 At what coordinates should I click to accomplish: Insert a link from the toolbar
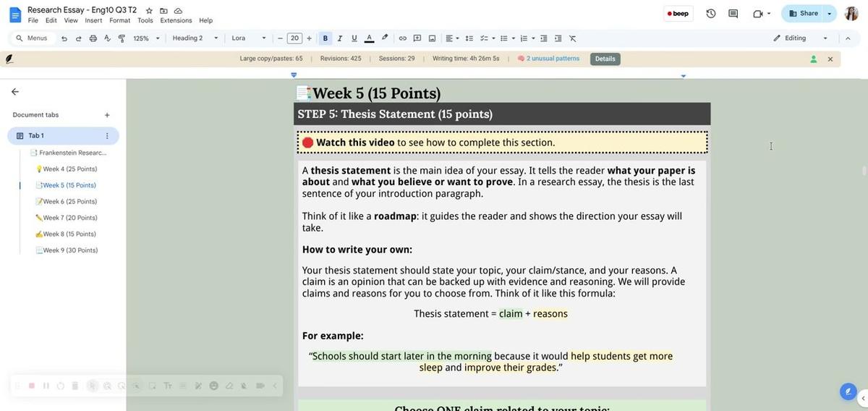[403, 38]
